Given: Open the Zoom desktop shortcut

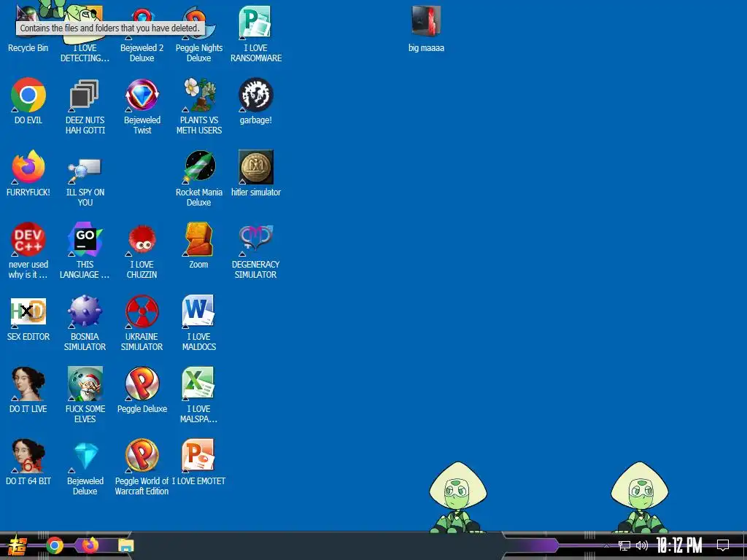Looking at the screenshot, I should pyautogui.click(x=199, y=245).
